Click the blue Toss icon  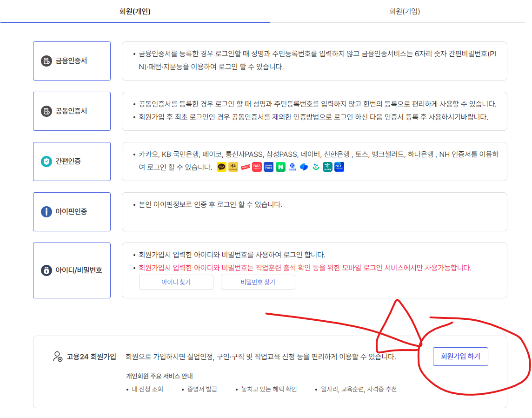click(304, 167)
